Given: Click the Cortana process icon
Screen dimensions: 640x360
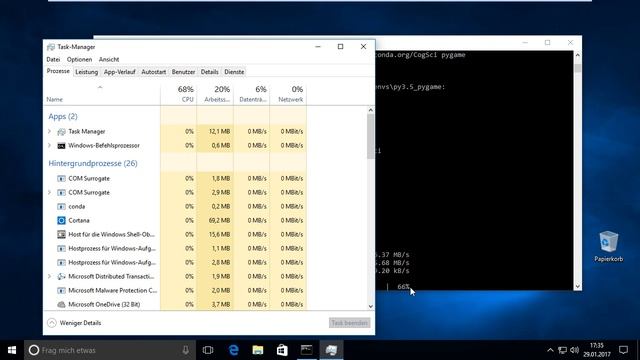Looking at the screenshot, I should pyautogui.click(x=61, y=220).
